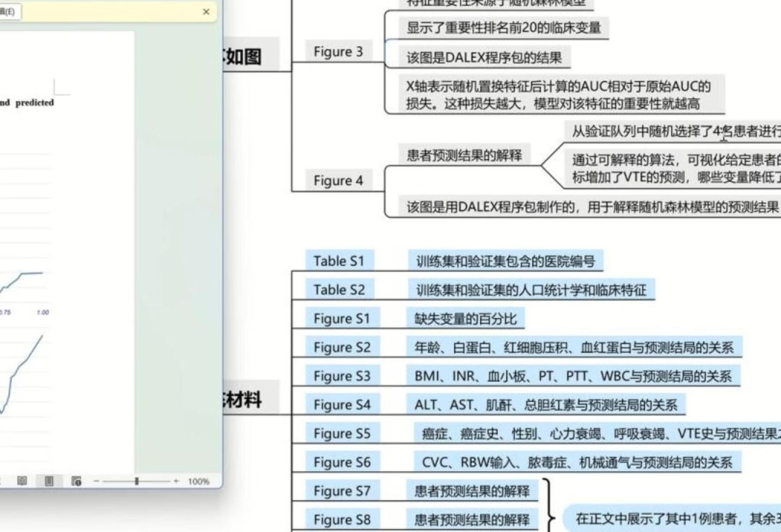Open the 100% zoom level dialog
The image size is (781, 532).
pyautogui.click(x=199, y=481)
